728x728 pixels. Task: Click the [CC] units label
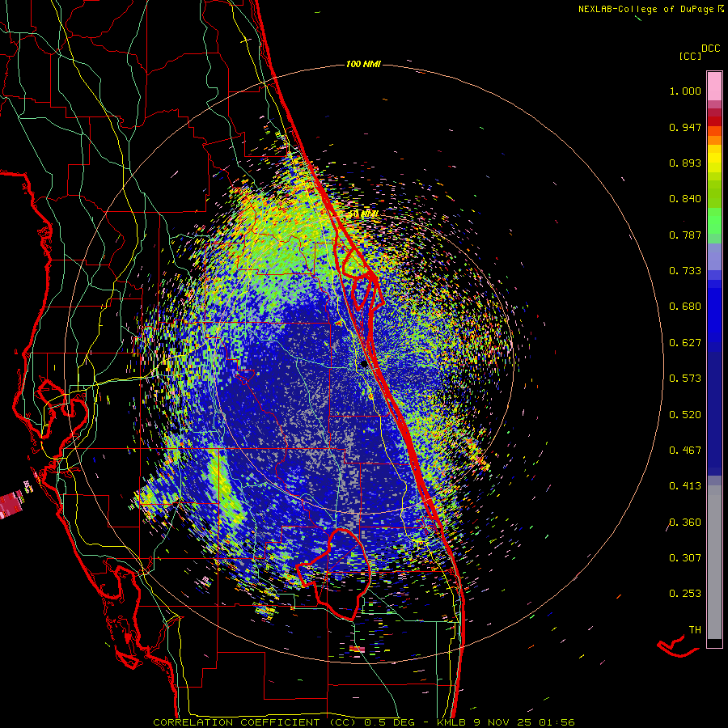(x=690, y=56)
